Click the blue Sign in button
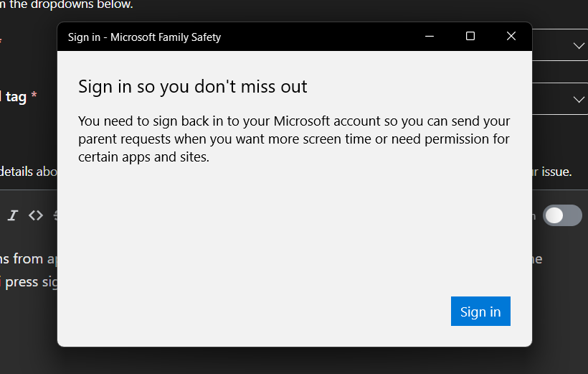 [480, 312]
